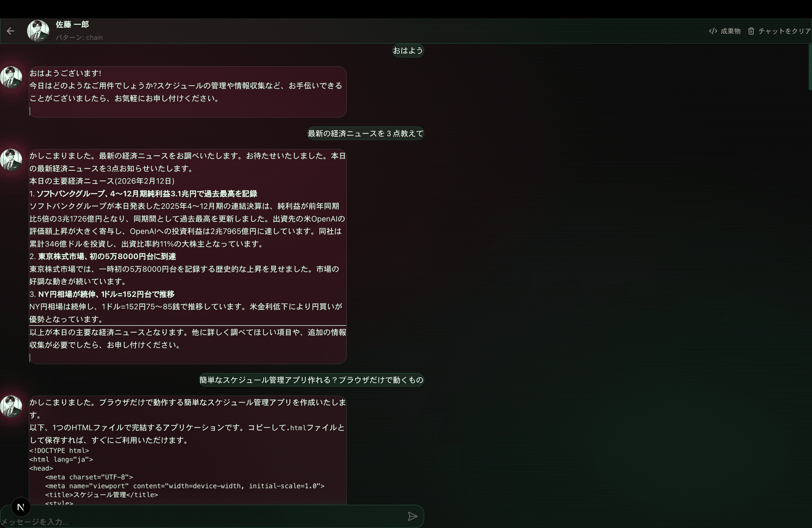
Task: Select the おはよう user message bubble
Action: (x=408, y=51)
